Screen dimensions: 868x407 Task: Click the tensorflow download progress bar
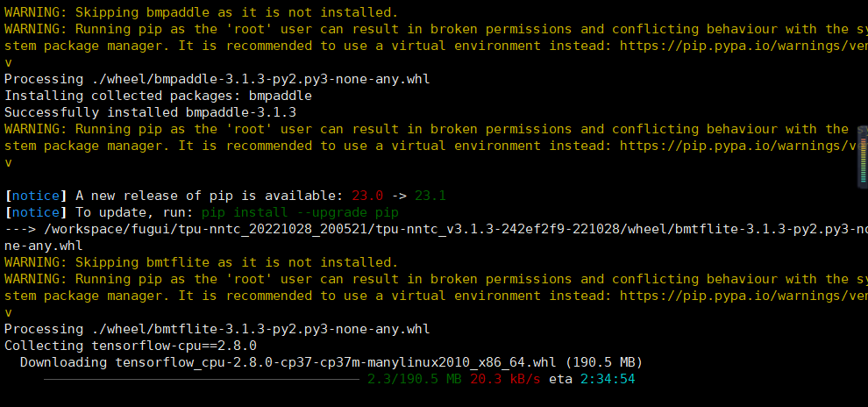point(201,379)
